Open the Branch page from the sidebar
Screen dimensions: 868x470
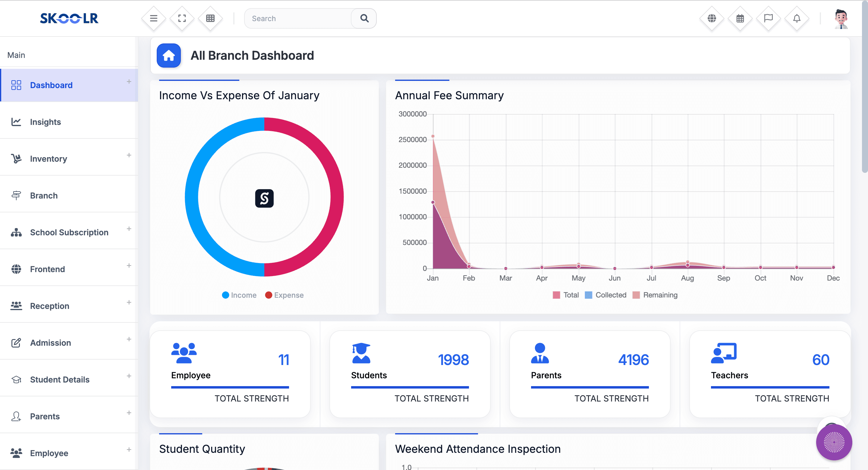[43, 195]
